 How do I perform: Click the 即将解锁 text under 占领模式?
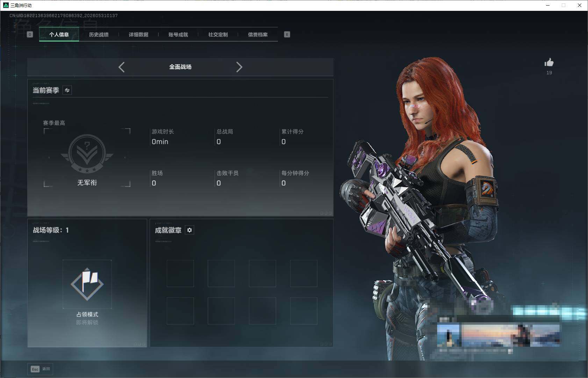pyautogui.click(x=87, y=322)
